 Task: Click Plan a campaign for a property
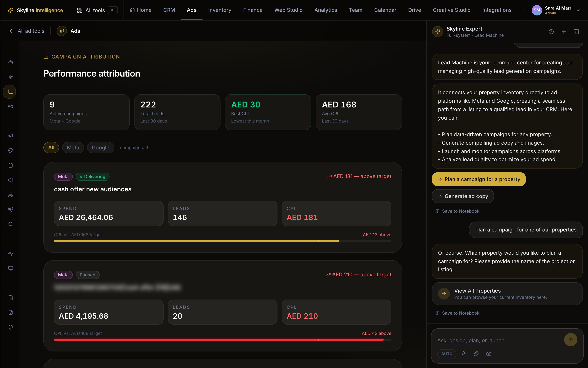coord(479,179)
